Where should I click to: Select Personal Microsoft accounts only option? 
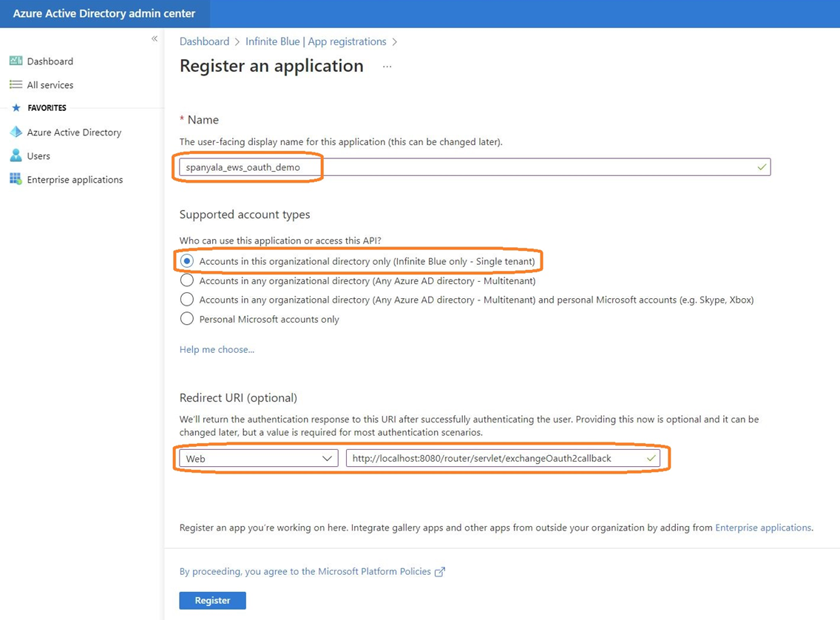(x=186, y=319)
